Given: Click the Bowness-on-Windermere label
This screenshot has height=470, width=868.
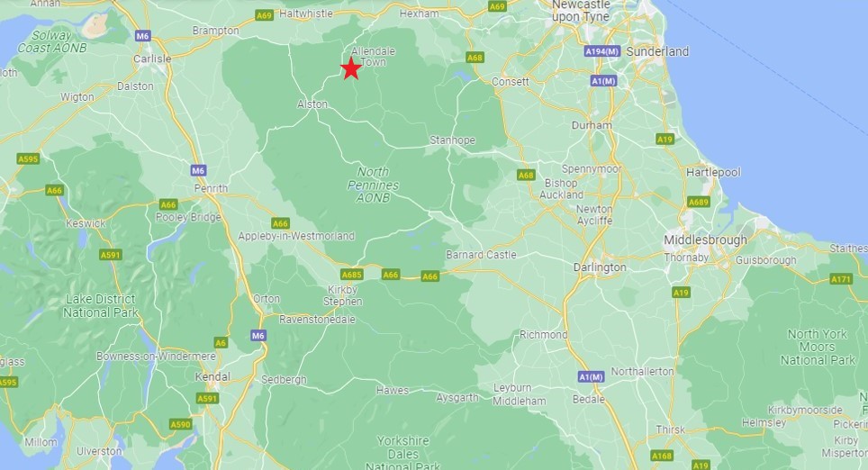Looking at the screenshot, I should pos(156,356).
